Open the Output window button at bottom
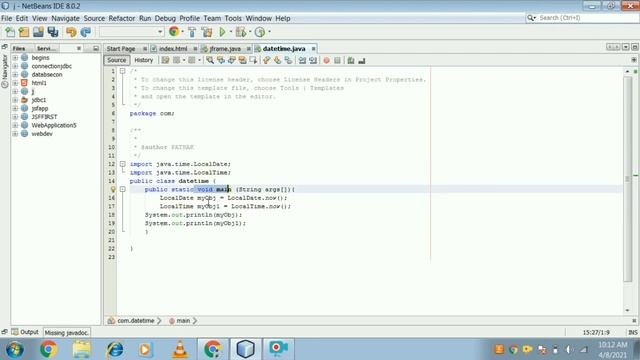Viewport: 640px width, 360px height. [x=25, y=332]
